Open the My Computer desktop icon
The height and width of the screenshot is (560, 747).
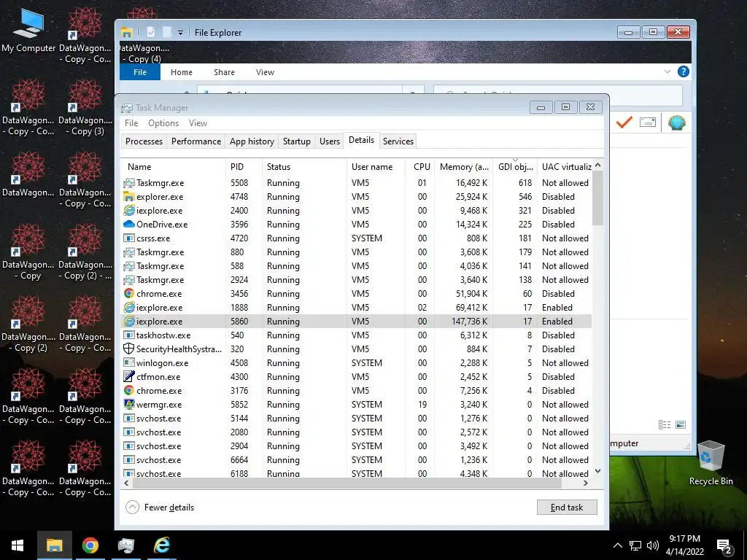pos(28,30)
